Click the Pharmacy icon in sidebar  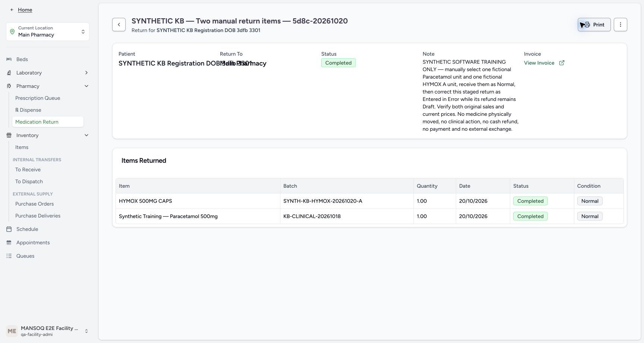[x=9, y=86]
